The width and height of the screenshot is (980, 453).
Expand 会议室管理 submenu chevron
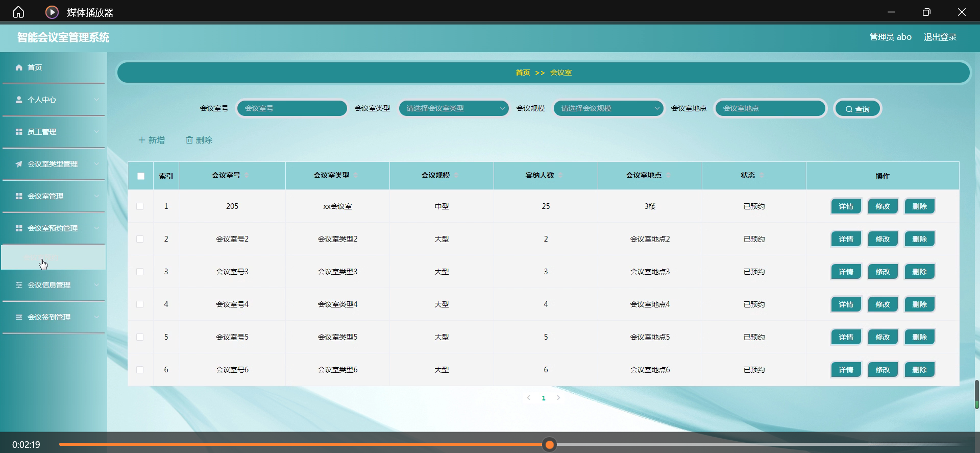[96, 196]
